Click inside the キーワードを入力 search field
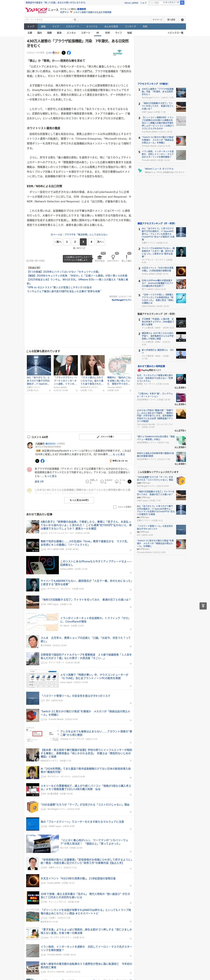Viewport: 210px width, 980px height. pyautogui.click(x=49, y=19)
